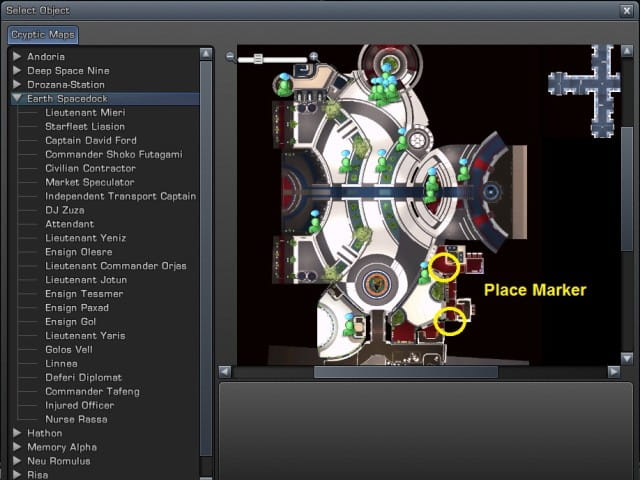The width and height of the screenshot is (640, 480).
Task: Collapse the Earth Spacedock tree node
Action: (17, 99)
